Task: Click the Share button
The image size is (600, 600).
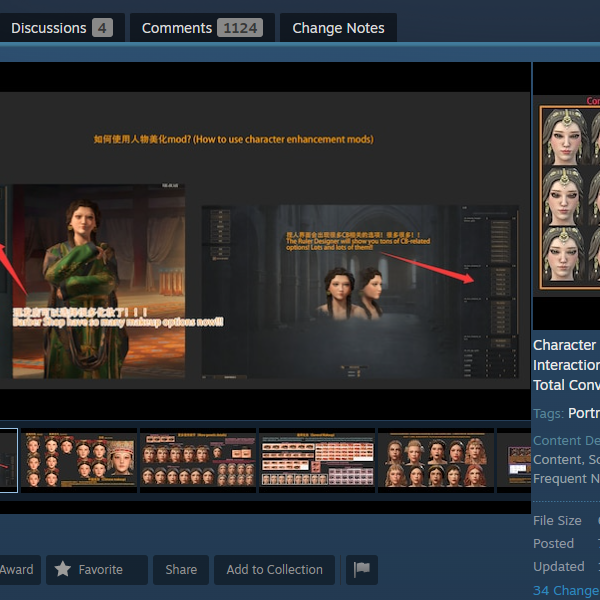Action: click(181, 570)
